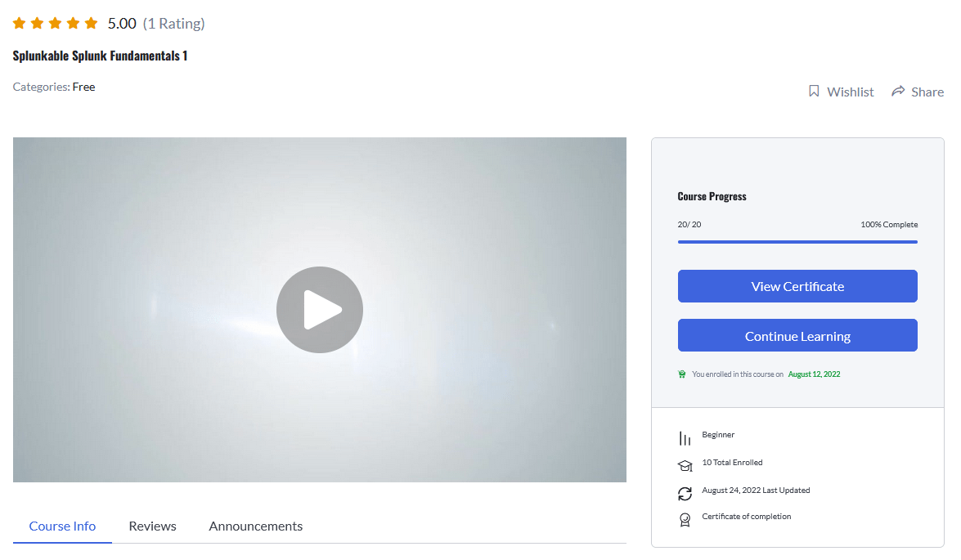961x560 pixels.
Task: Click the green enrollment cart icon
Action: tap(681, 374)
